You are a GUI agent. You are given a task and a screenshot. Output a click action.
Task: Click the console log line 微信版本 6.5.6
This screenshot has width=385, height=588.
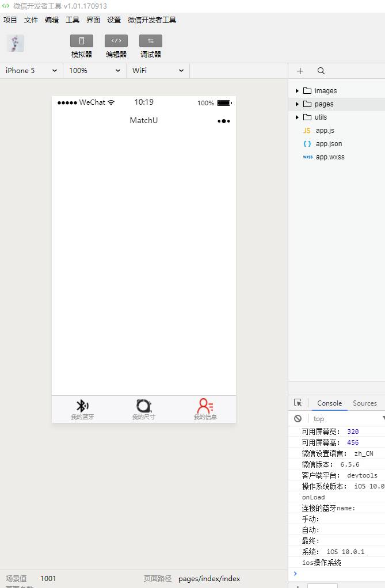337,464
